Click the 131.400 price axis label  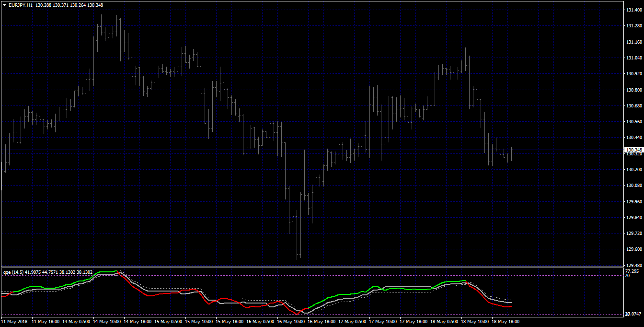click(633, 10)
